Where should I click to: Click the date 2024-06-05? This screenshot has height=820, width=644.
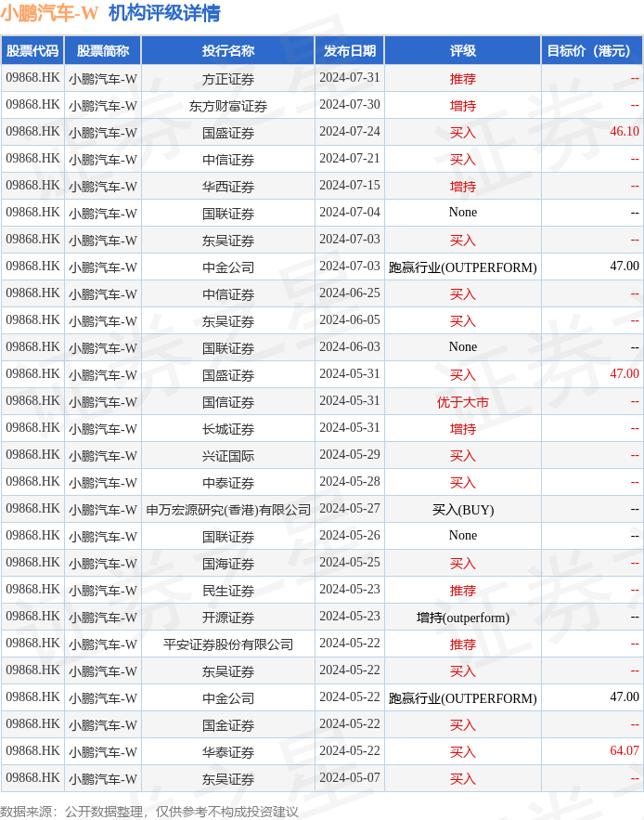pos(350,320)
